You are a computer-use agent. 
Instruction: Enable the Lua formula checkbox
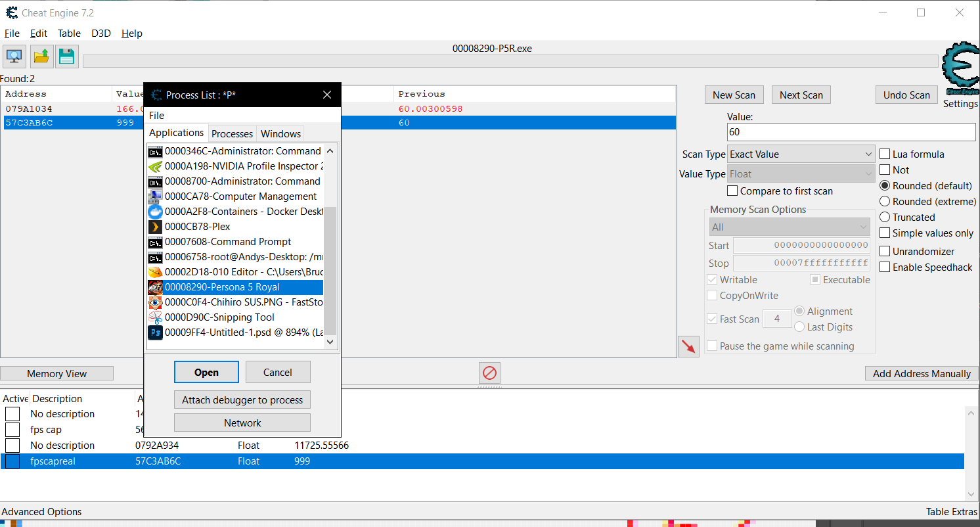click(x=885, y=154)
